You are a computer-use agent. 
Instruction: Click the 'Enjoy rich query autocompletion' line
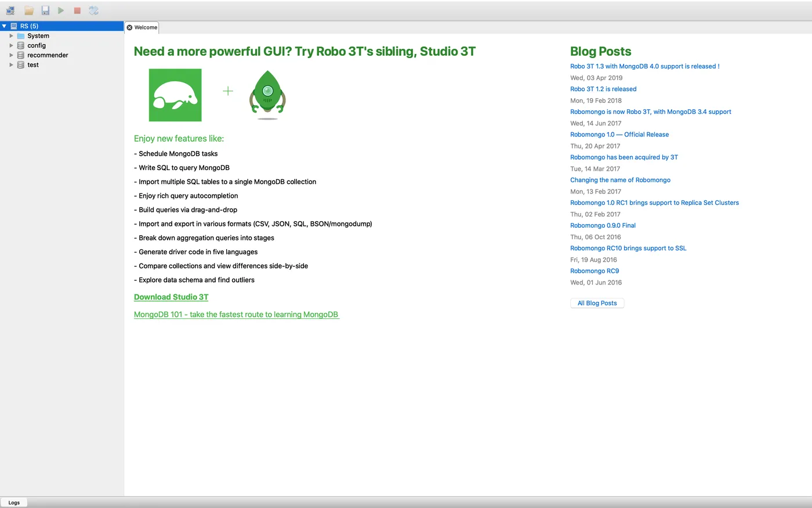(x=186, y=196)
